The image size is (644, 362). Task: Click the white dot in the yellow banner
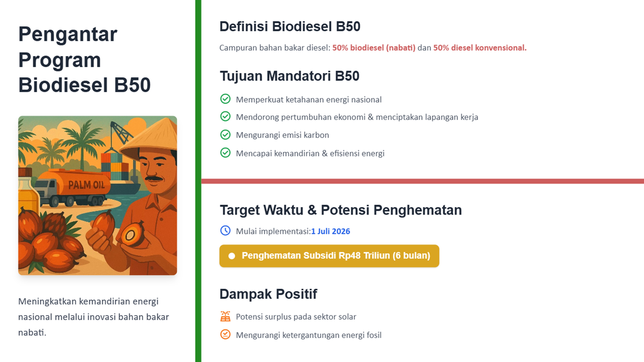232,256
